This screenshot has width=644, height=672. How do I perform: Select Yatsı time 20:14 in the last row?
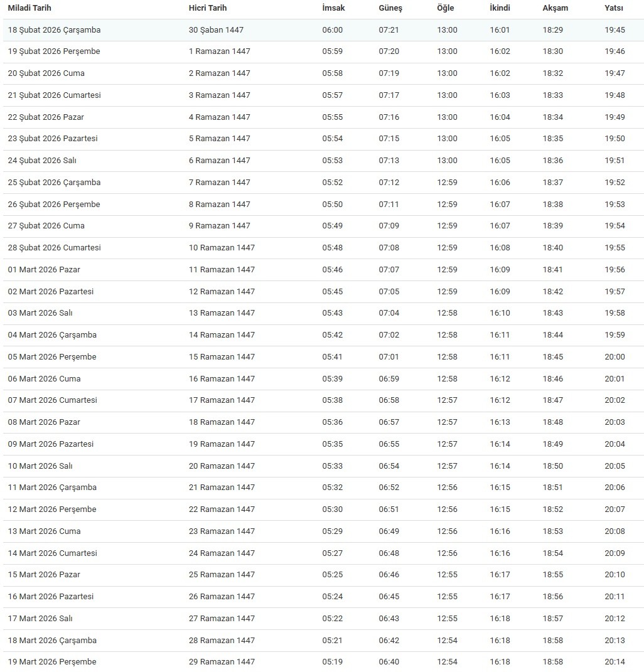coord(614,662)
